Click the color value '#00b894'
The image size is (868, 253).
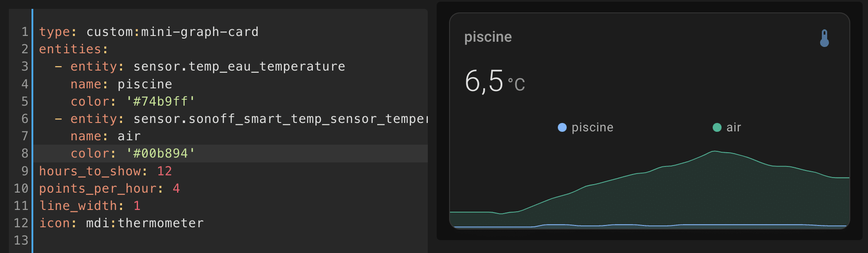(x=161, y=154)
